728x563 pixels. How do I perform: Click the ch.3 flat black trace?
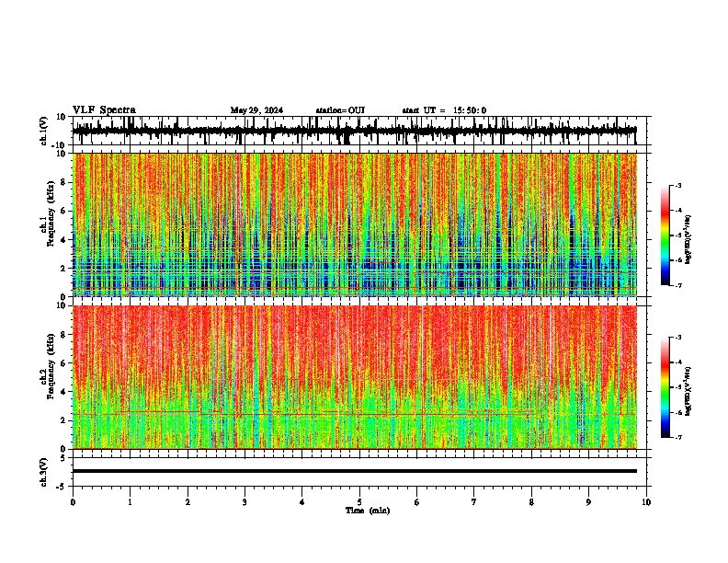[354, 471]
